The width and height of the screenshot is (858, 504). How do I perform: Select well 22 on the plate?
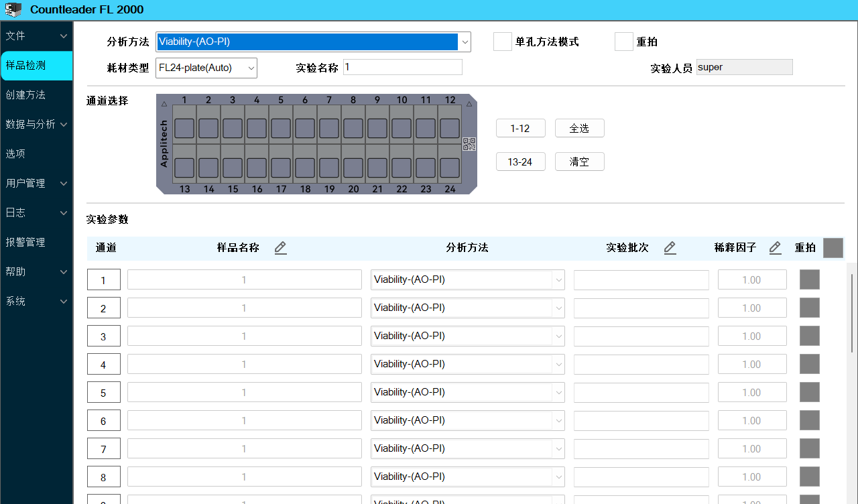(402, 168)
